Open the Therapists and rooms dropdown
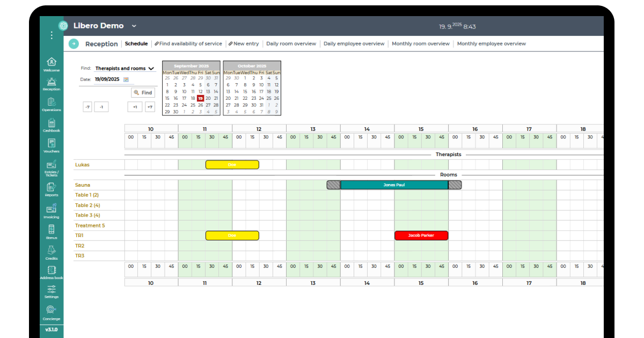The height and width of the screenshot is (338, 644). 125,69
